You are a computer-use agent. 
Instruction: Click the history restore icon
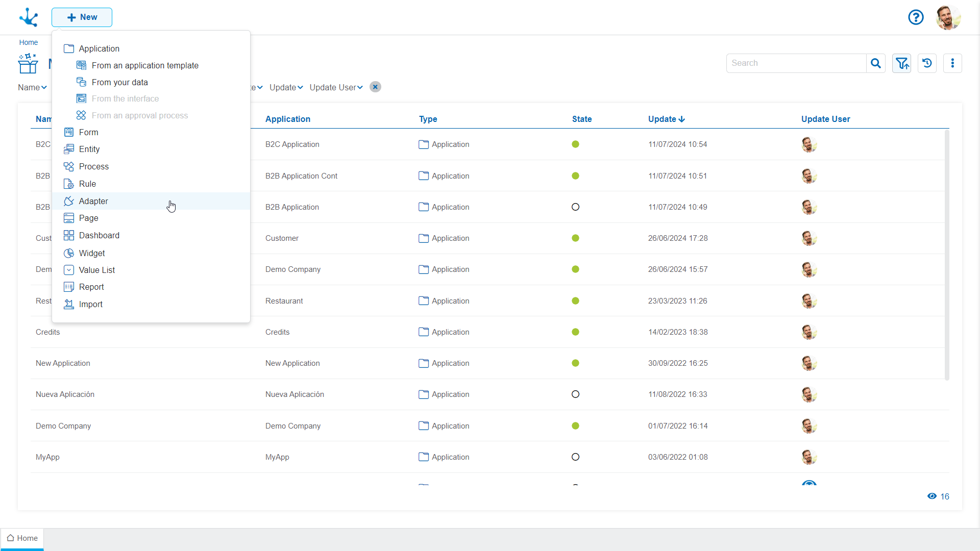(927, 63)
